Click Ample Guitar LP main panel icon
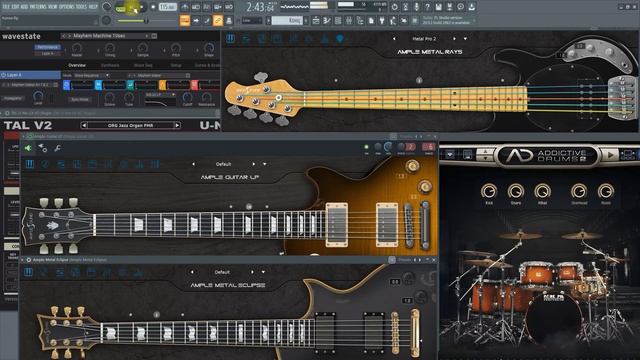This screenshot has width=640, height=360. click(30, 164)
